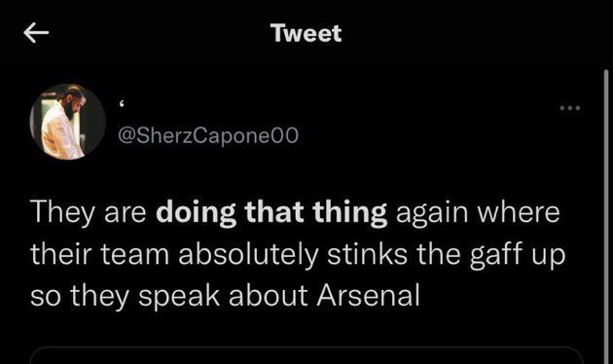Screen dimensions: 613x364
Task: Click the word 'gaff' in tweet
Action: pyautogui.click(x=496, y=255)
